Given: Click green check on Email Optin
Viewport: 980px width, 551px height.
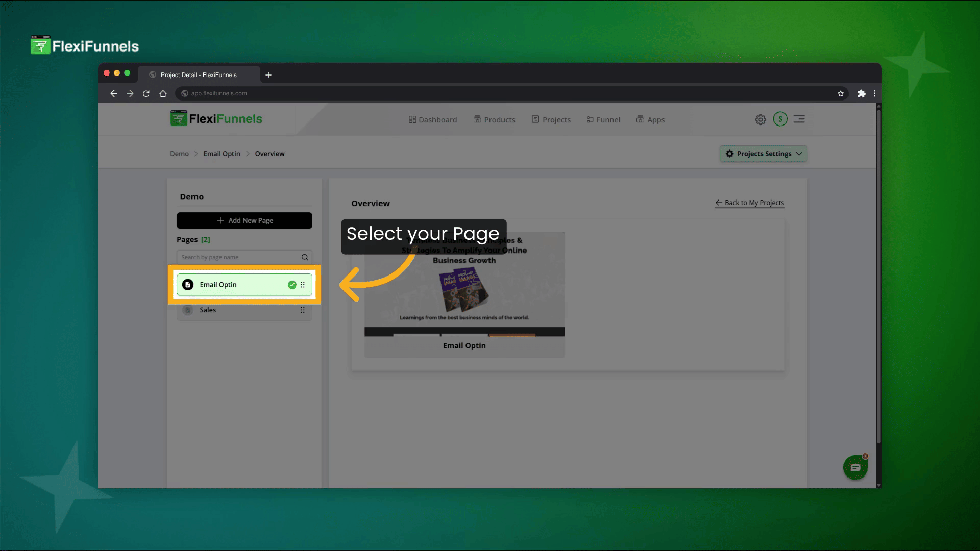Looking at the screenshot, I should click(x=292, y=285).
